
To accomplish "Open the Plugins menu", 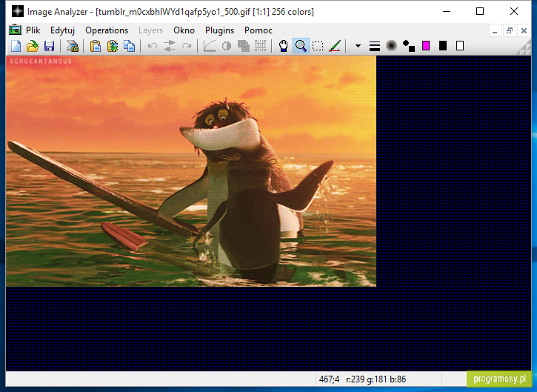I will coord(219,30).
